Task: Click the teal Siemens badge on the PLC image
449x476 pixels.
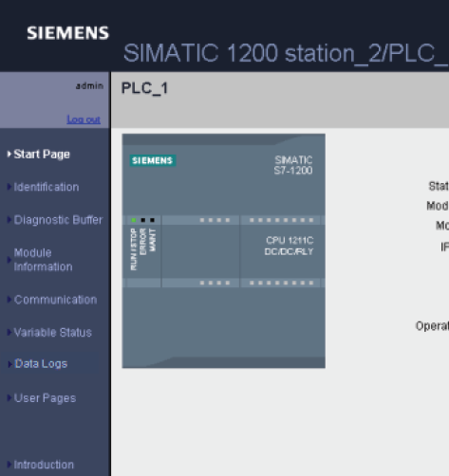Action: [153, 160]
